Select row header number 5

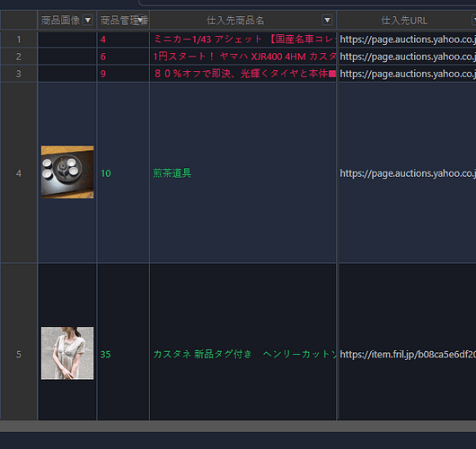coord(19,355)
